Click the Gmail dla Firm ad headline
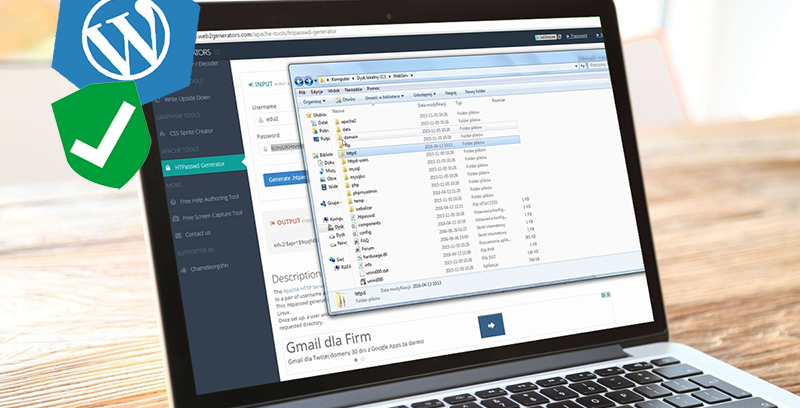Image resolution: width=800 pixels, height=408 pixels. 328,344
